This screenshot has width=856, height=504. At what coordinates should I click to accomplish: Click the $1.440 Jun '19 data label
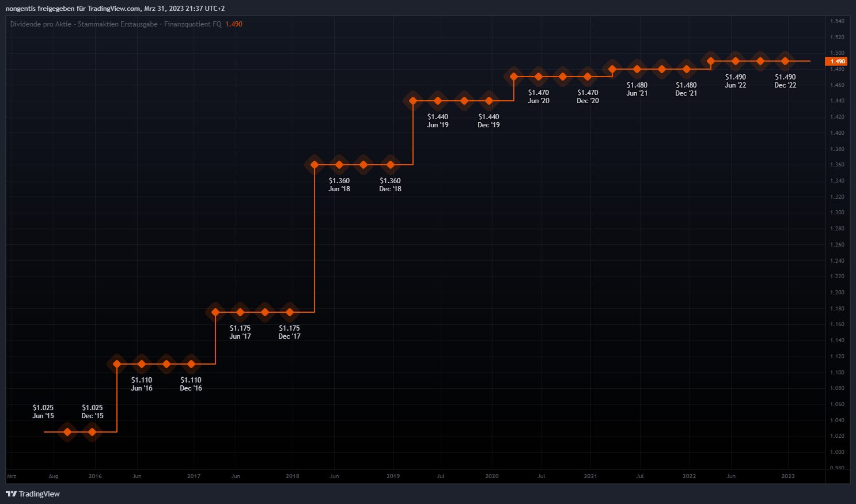tap(438, 120)
